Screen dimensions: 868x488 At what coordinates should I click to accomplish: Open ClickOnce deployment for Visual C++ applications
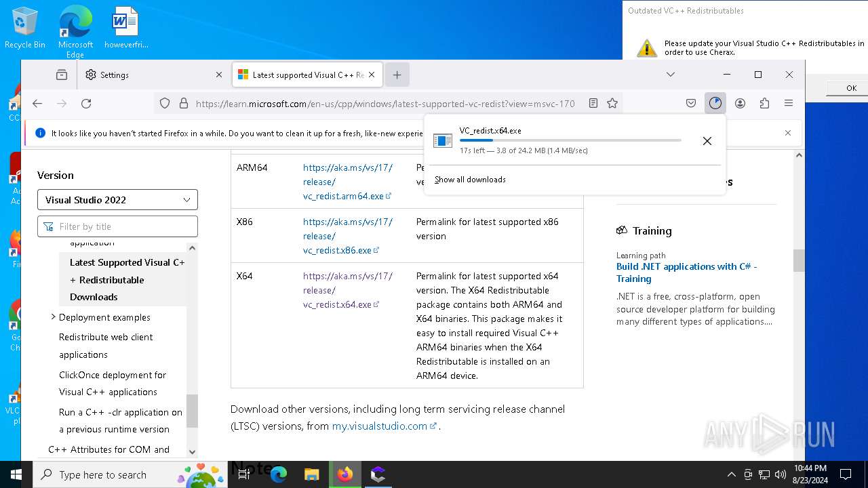[113, 384]
